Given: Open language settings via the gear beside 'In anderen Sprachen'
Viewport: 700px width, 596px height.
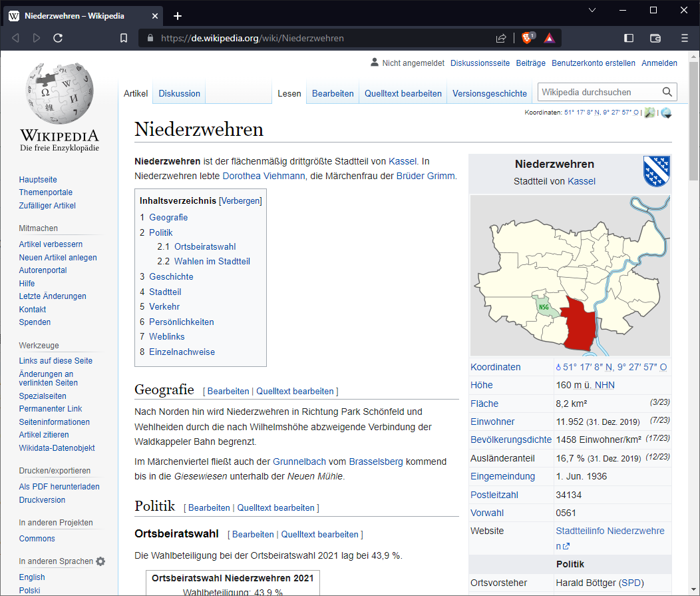Looking at the screenshot, I should click(100, 561).
